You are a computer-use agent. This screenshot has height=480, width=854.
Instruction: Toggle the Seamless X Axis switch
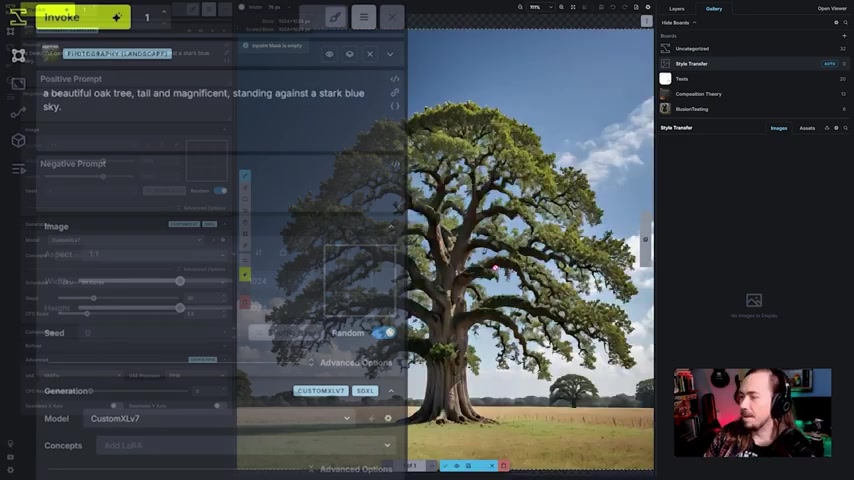click(x=115, y=405)
